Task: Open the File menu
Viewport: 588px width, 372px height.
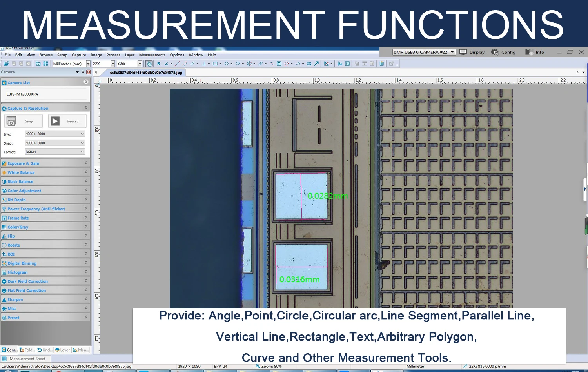Action: pos(8,55)
